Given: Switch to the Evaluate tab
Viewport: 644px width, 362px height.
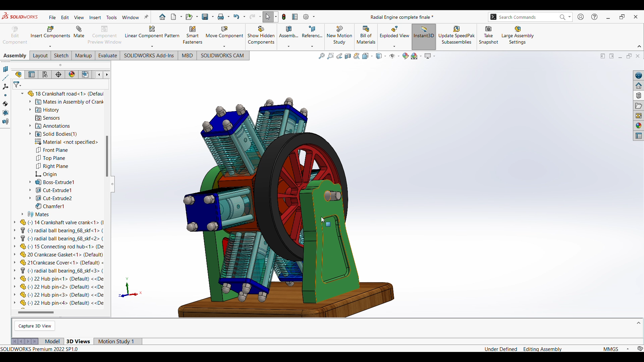Looking at the screenshot, I should [x=108, y=56].
